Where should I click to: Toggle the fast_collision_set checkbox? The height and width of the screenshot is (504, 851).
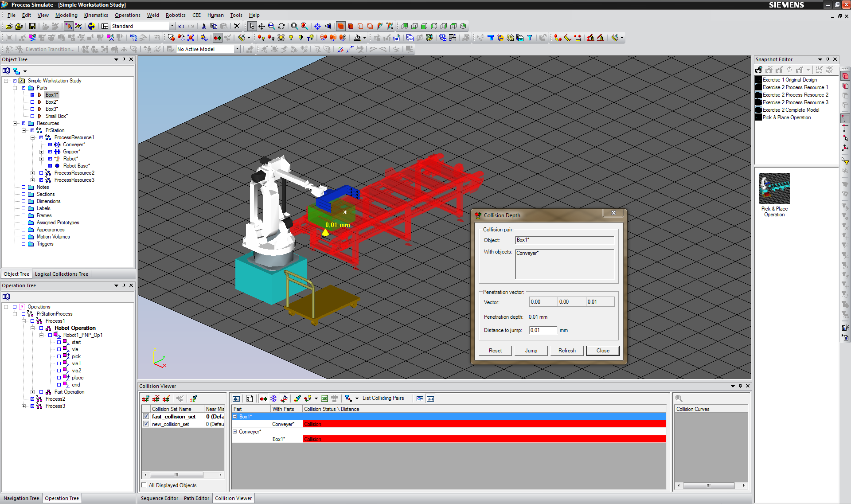coord(146,417)
